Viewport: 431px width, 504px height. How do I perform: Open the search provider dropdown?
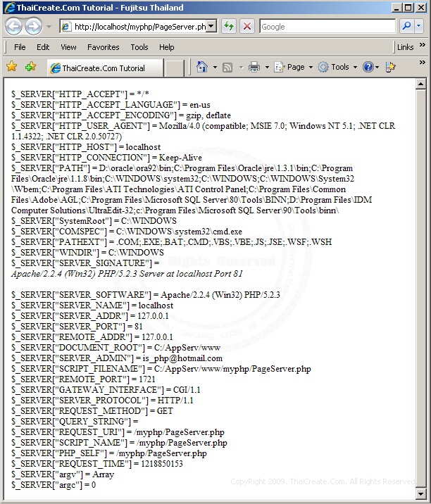click(418, 26)
